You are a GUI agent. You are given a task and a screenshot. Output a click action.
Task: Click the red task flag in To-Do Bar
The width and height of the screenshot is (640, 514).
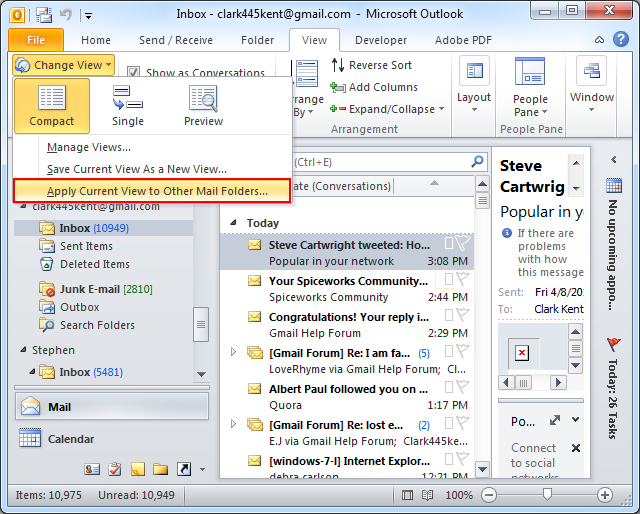(613, 344)
